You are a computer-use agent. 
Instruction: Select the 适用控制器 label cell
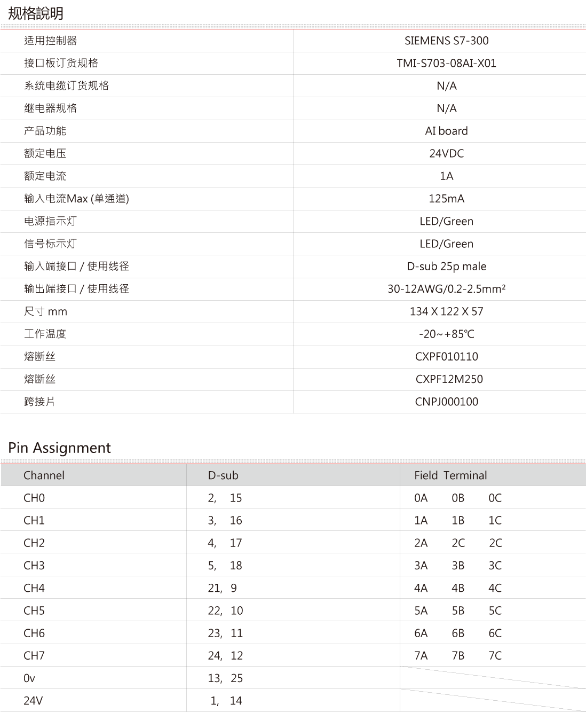[50, 41]
